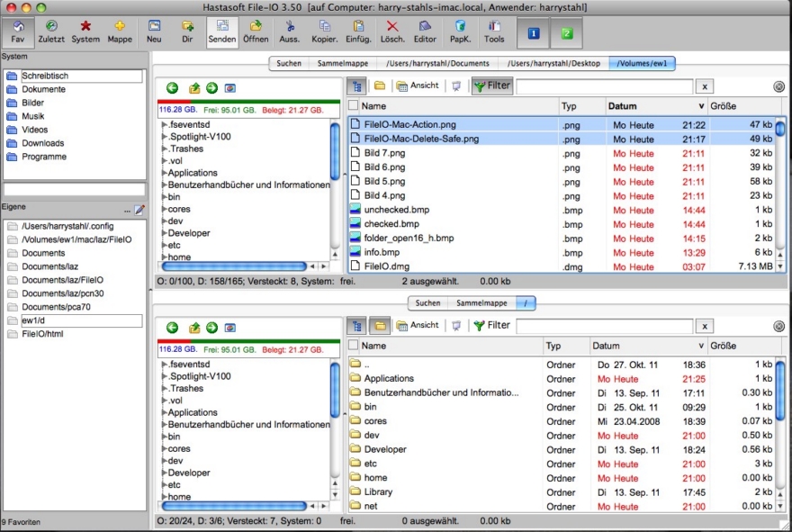Toggle lower pane tree view button

point(357,326)
